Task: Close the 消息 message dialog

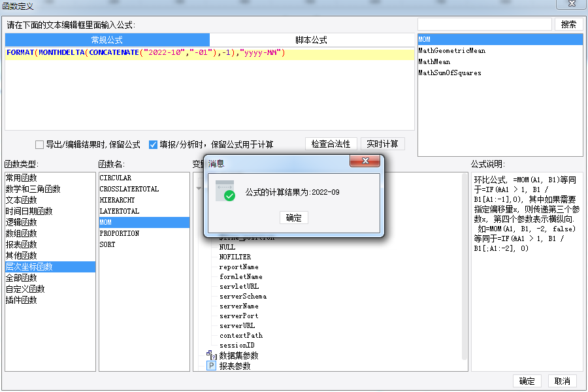Action: point(365,161)
